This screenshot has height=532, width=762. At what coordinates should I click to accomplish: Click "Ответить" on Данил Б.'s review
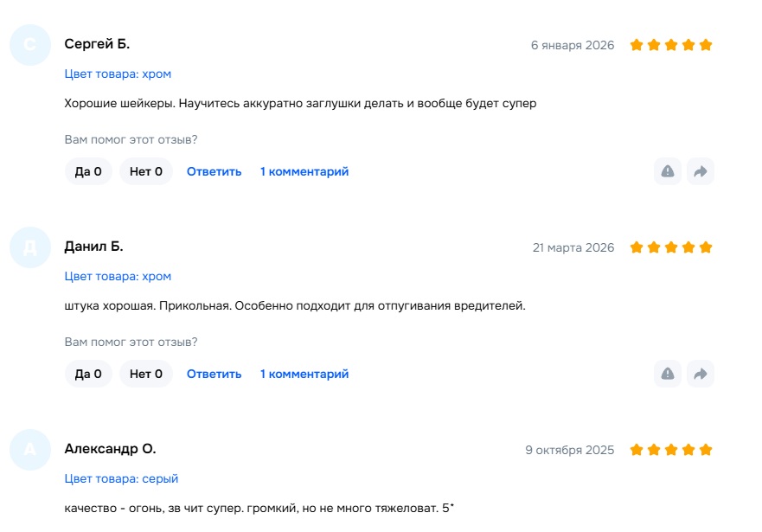pos(214,374)
